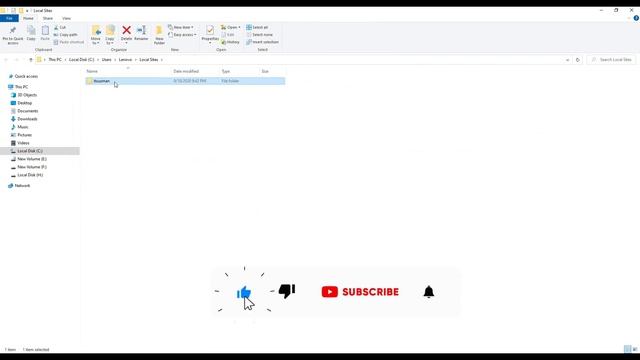The width and height of the screenshot is (640, 360).
Task: Open Quick access in the sidebar
Action: [x=26, y=76]
